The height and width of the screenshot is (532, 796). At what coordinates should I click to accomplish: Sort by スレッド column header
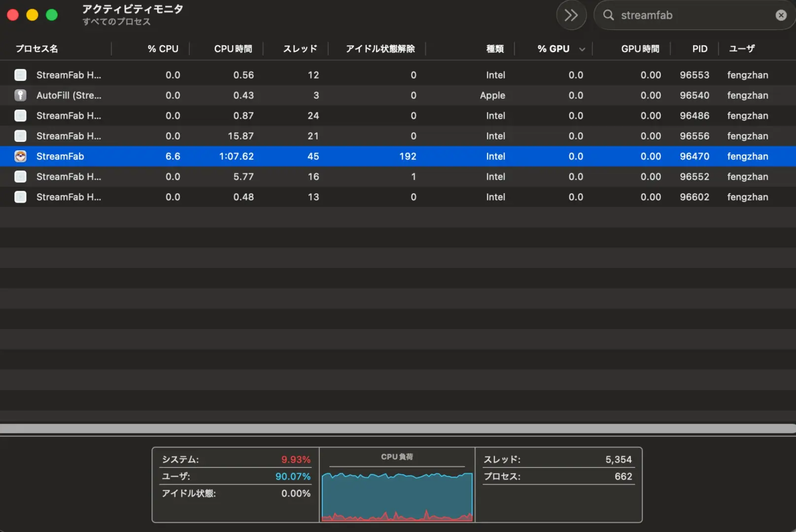[x=300, y=49]
